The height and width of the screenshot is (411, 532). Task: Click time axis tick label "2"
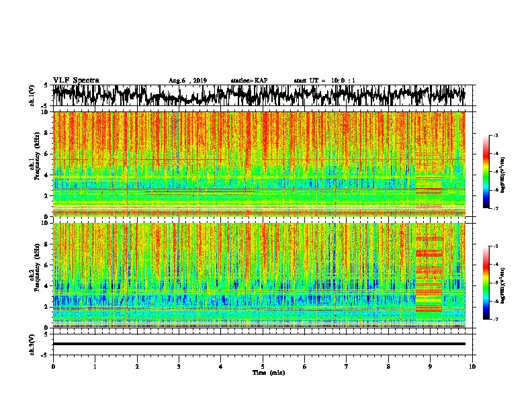click(137, 367)
